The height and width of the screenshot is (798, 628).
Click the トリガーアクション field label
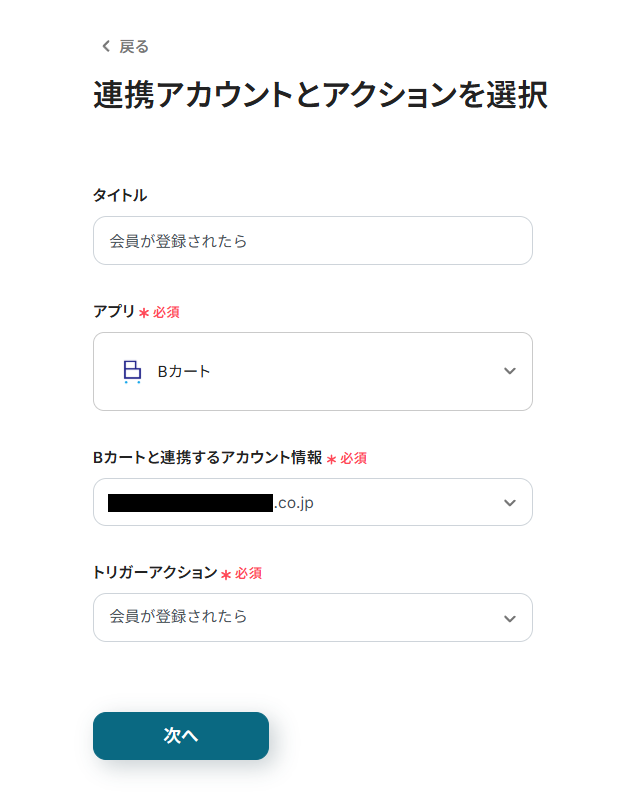(155, 573)
